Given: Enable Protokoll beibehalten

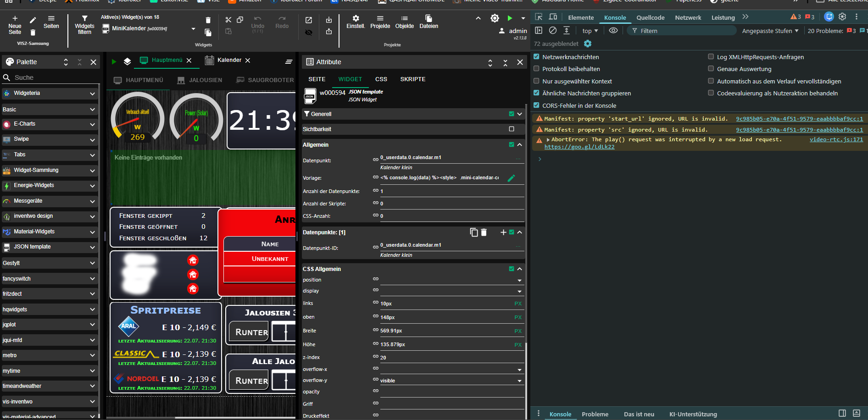Looking at the screenshot, I should (536, 68).
